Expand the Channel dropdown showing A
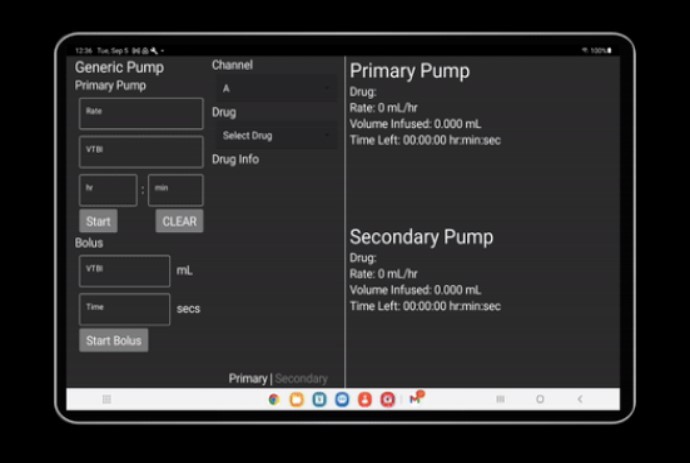 pyautogui.click(x=275, y=89)
